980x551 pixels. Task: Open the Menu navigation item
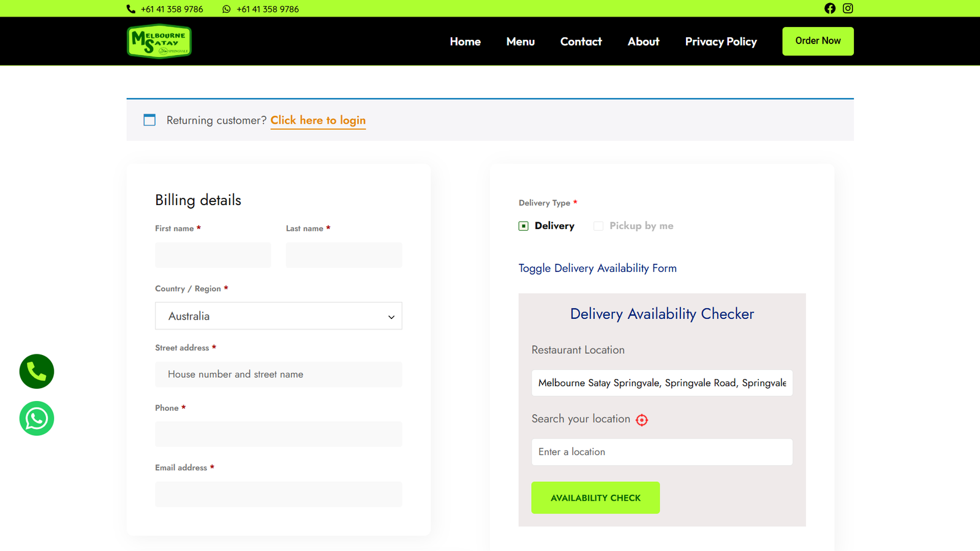pyautogui.click(x=521, y=42)
